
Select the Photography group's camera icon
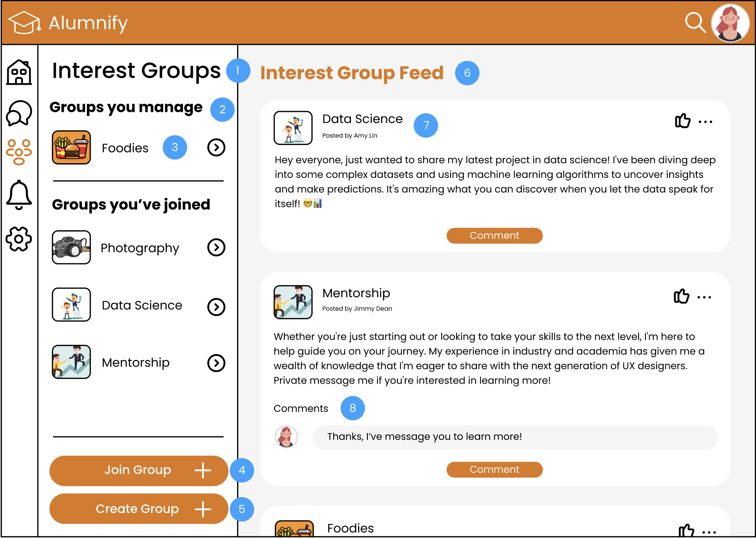click(71, 248)
